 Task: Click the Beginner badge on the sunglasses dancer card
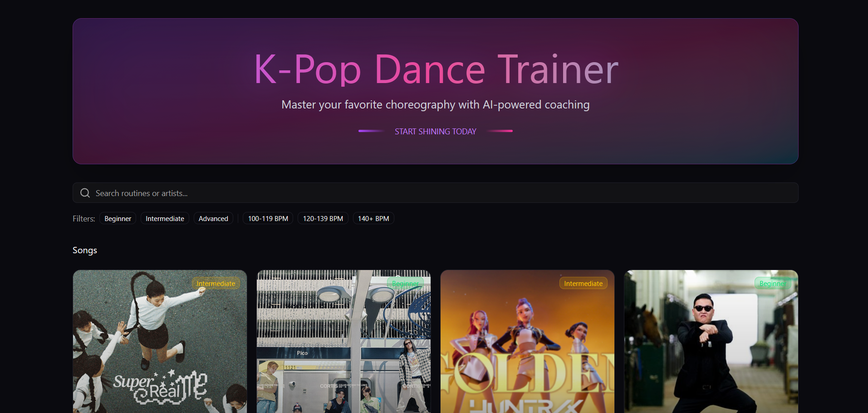[x=773, y=283]
